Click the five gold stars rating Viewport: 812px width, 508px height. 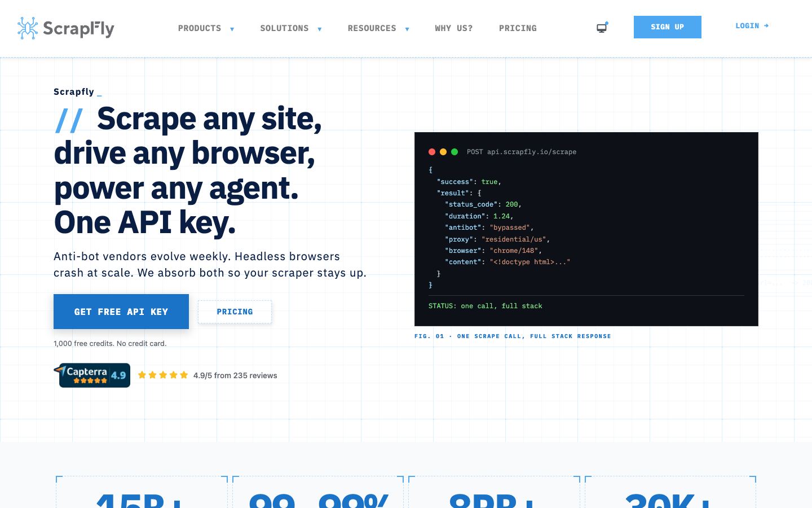tap(163, 375)
